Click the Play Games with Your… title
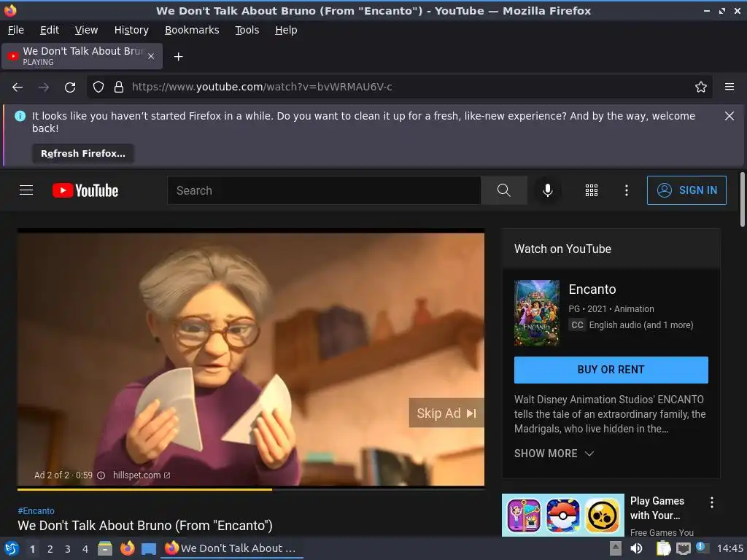The image size is (747, 560). pyautogui.click(x=657, y=508)
